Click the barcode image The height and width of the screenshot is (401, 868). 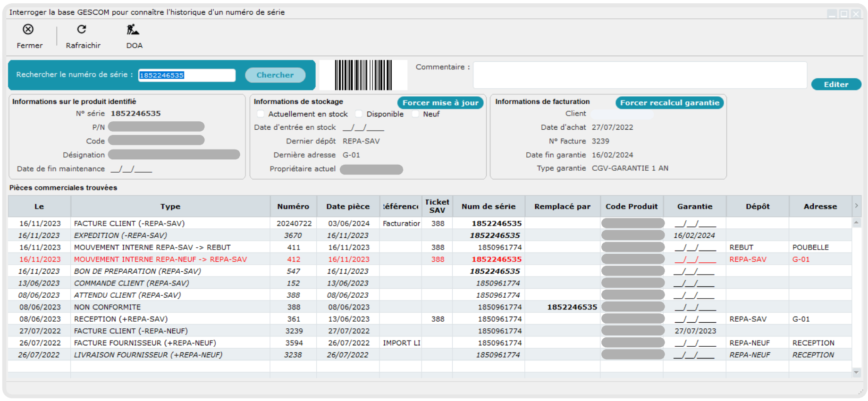363,75
